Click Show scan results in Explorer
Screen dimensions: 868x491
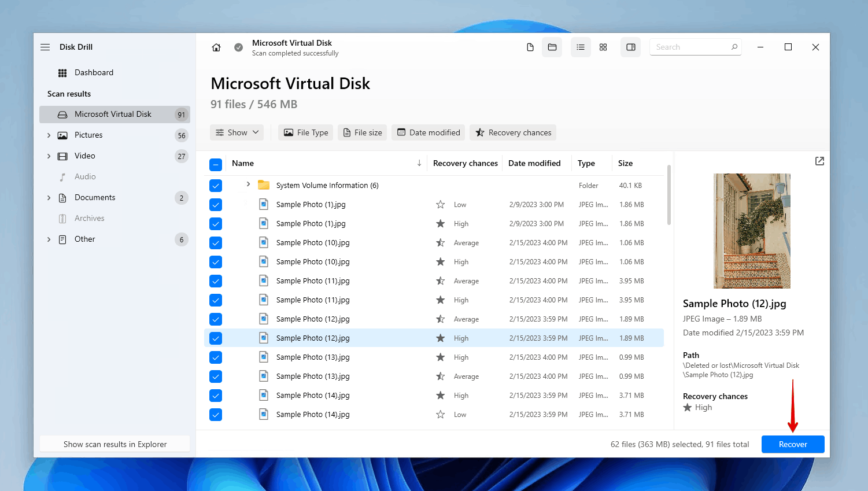pyautogui.click(x=114, y=444)
